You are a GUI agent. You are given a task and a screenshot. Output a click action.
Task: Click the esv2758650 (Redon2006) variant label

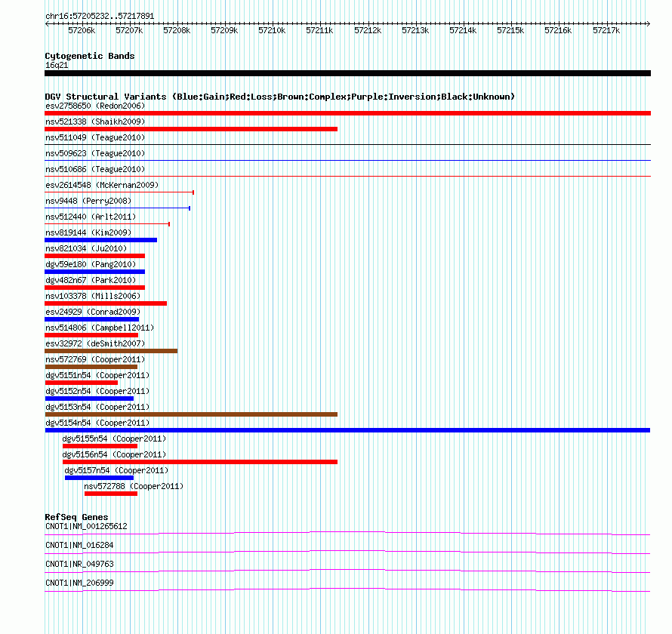(x=95, y=106)
